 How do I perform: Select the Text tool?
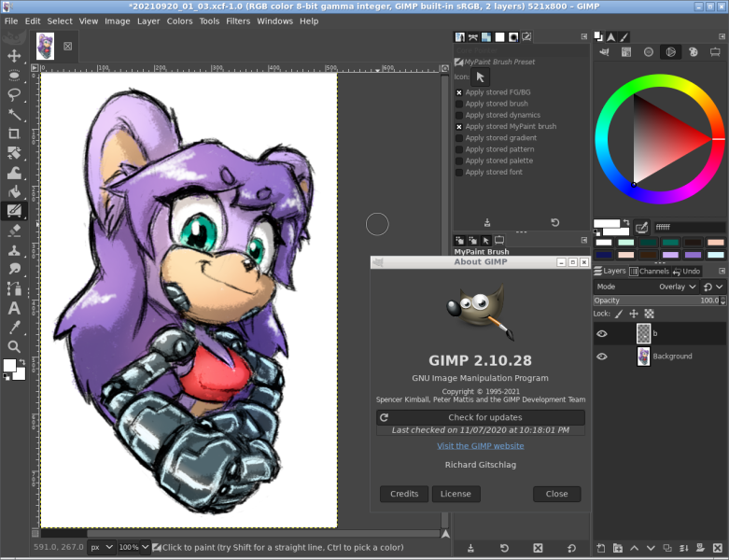coord(14,308)
